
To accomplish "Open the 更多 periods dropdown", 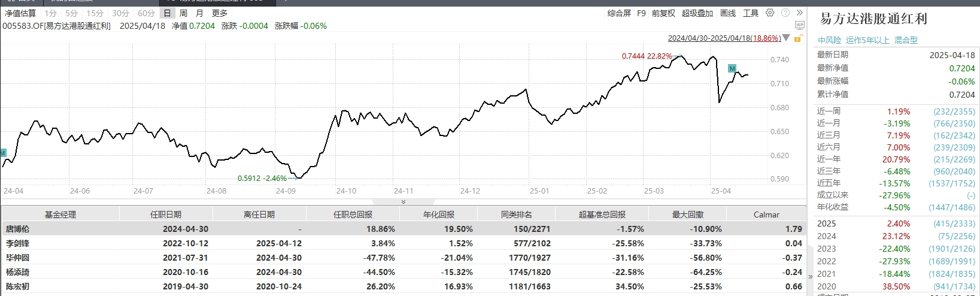I will pos(220,13).
